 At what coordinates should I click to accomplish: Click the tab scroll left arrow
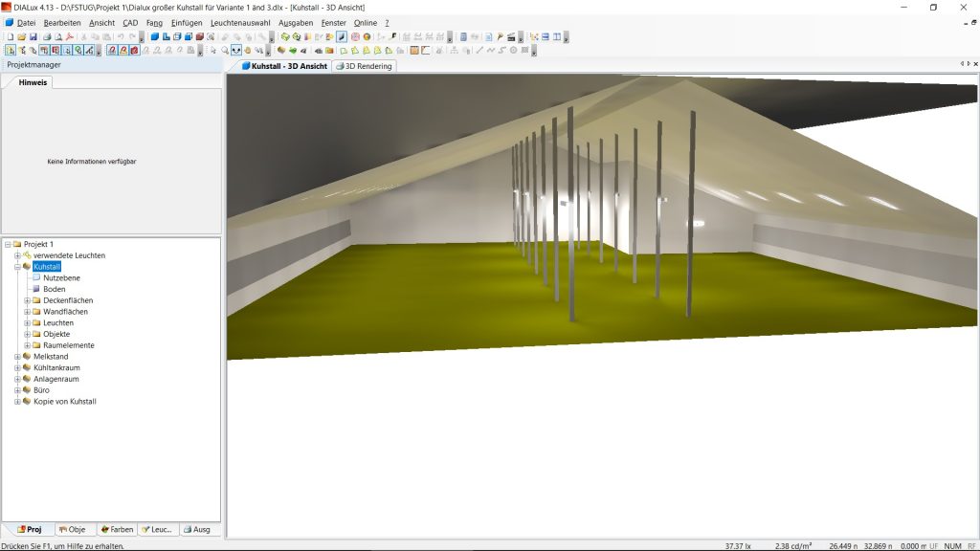(x=962, y=64)
